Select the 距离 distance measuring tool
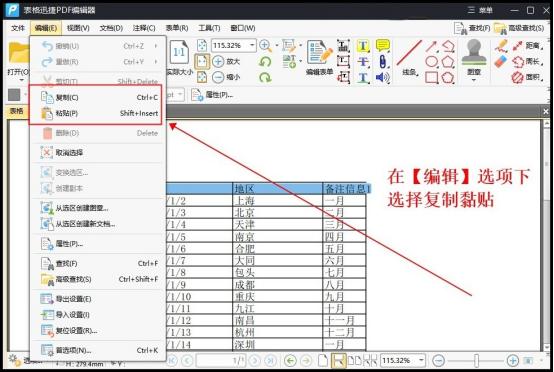This screenshot has height=372, width=554. coord(527,46)
